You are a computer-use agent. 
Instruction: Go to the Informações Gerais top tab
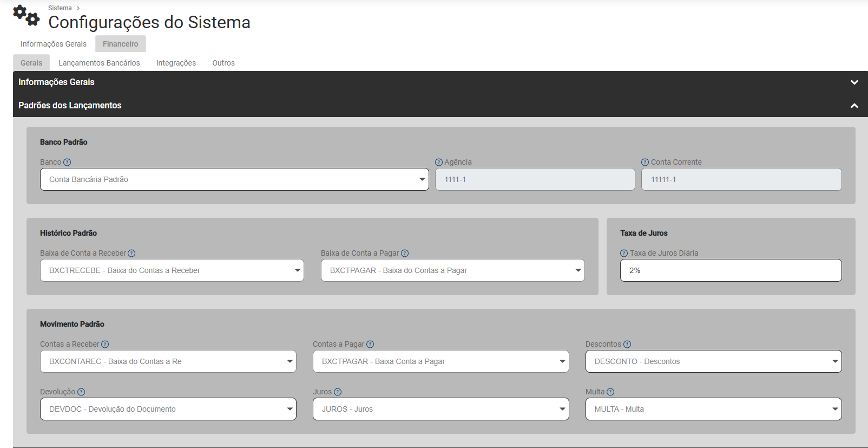pos(54,44)
